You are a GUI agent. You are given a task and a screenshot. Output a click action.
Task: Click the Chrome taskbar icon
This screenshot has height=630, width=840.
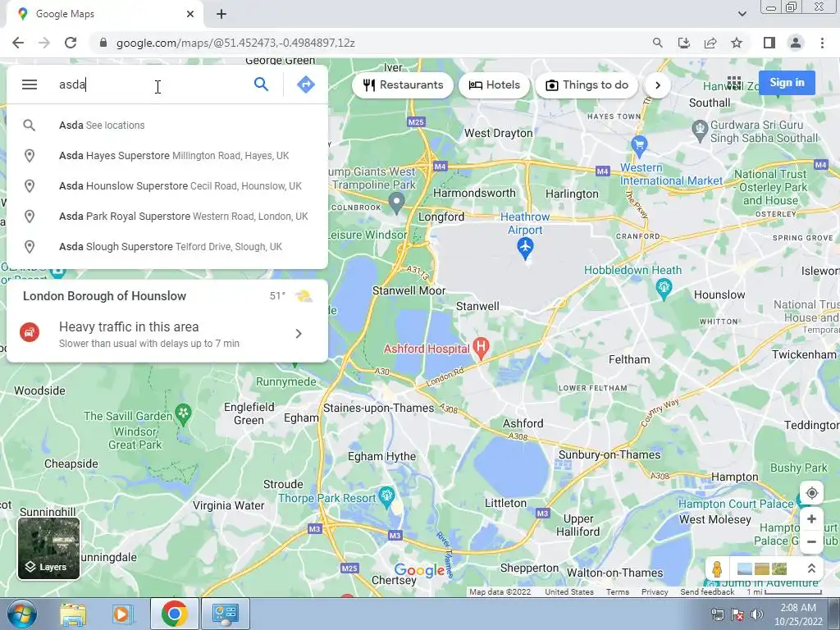174,614
